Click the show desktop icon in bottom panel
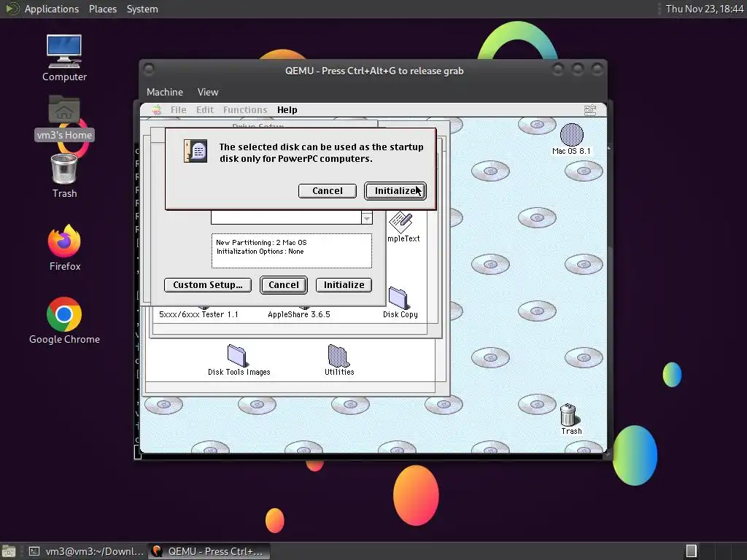Viewport: 747px width, 560px height. [x=9, y=551]
